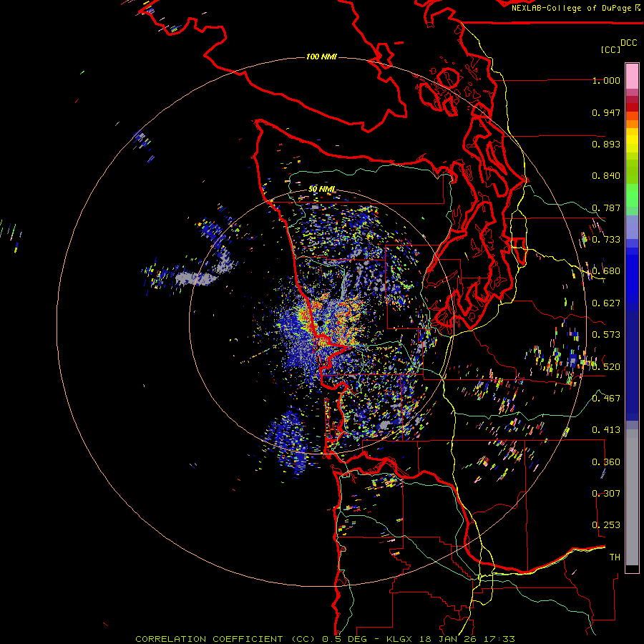Click the black radar site dot at center
This screenshot has width=644, height=644.
321,323
